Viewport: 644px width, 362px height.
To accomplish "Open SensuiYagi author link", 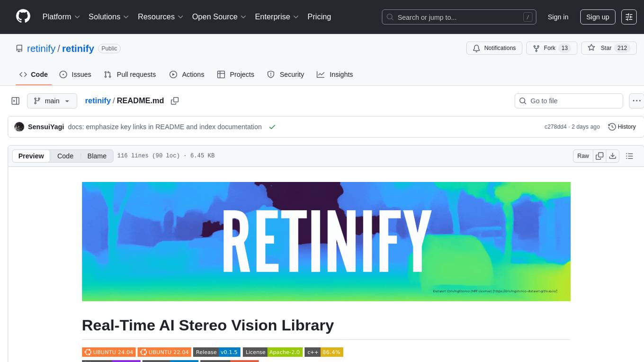I will 46,127.
